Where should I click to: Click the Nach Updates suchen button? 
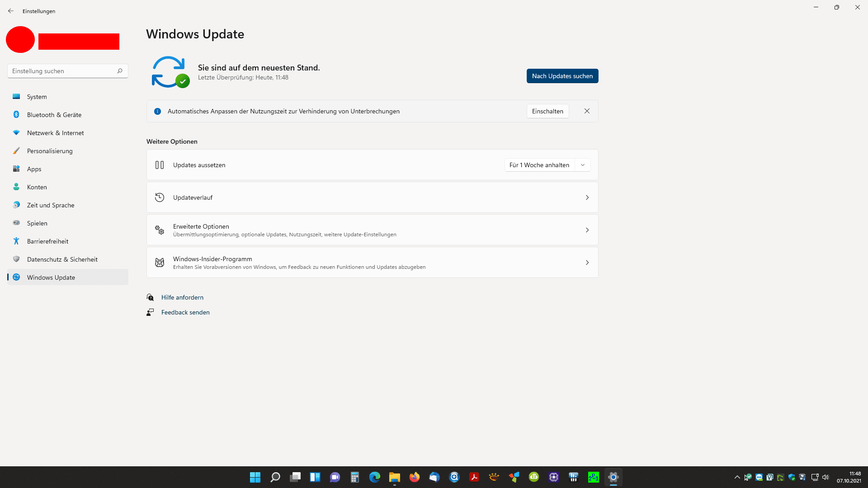562,76
